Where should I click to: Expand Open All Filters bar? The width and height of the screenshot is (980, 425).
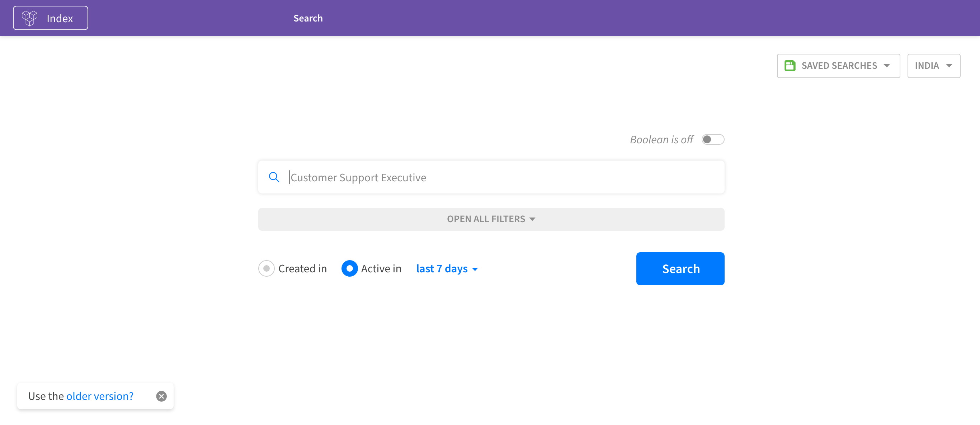click(x=491, y=219)
